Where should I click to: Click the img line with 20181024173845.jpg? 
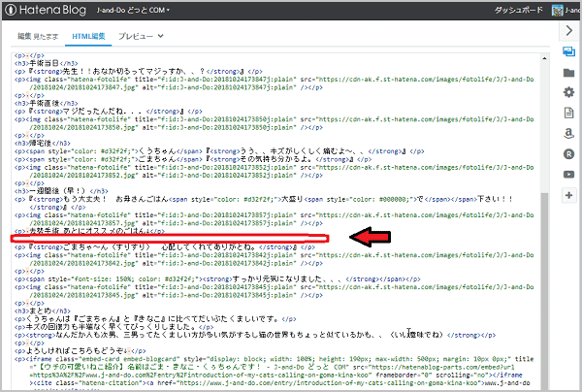(274, 291)
